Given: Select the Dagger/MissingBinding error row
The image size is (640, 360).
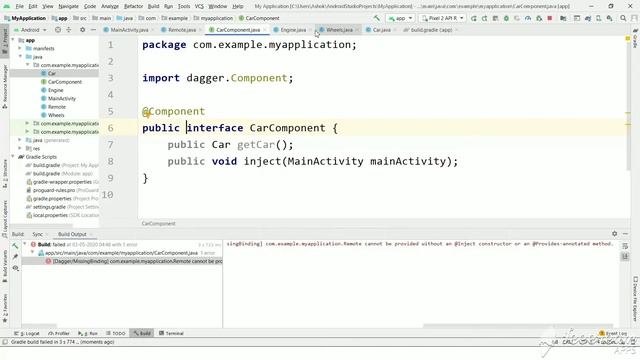Looking at the screenshot, I should tap(122, 261).
